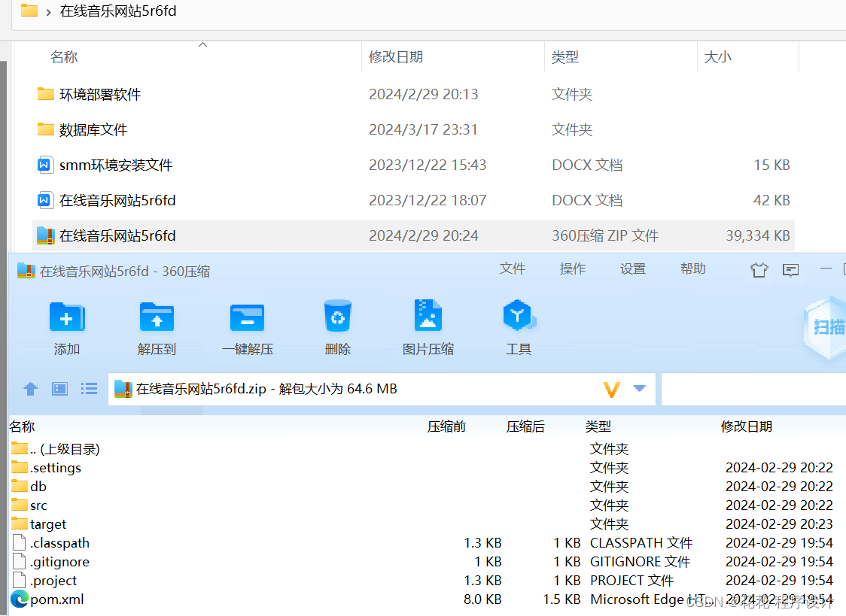The height and width of the screenshot is (616, 846).
Task: Click the feedback message icon in title bar
Action: (791, 269)
